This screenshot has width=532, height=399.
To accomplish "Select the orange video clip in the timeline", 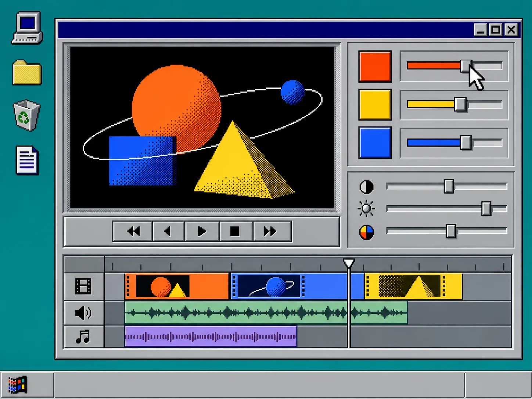I will (x=177, y=286).
